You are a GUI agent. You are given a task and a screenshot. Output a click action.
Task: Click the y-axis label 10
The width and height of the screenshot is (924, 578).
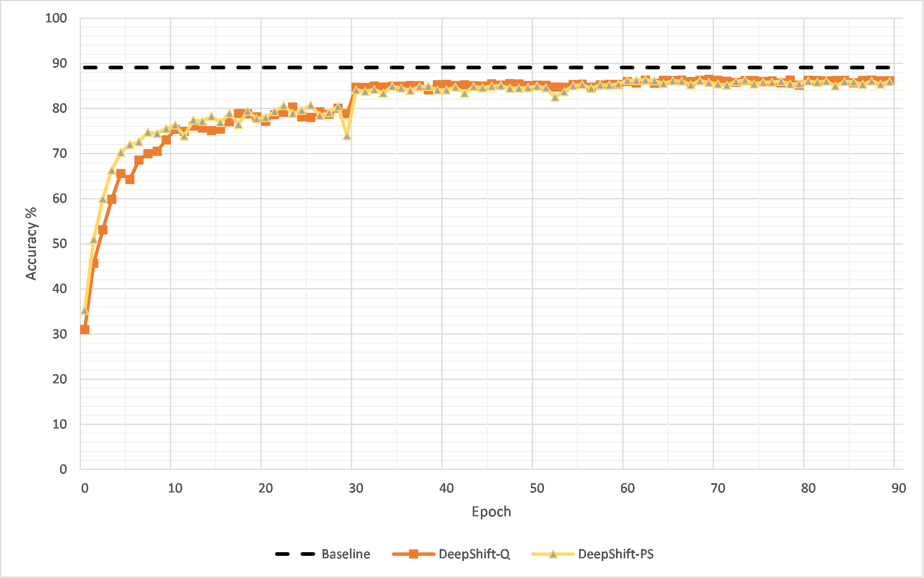[x=60, y=424]
